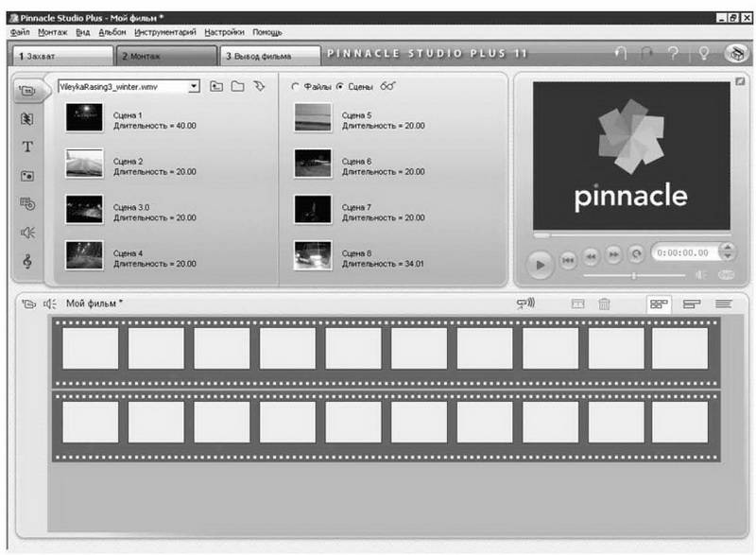Open the help question mark icon
The height and width of the screenshot is (555, 756).
point(673,53)
